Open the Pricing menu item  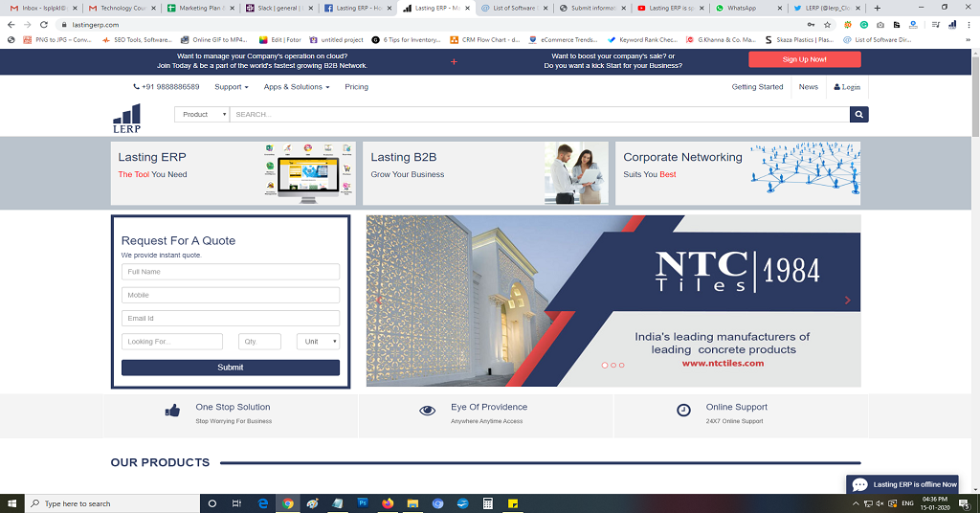356,87
